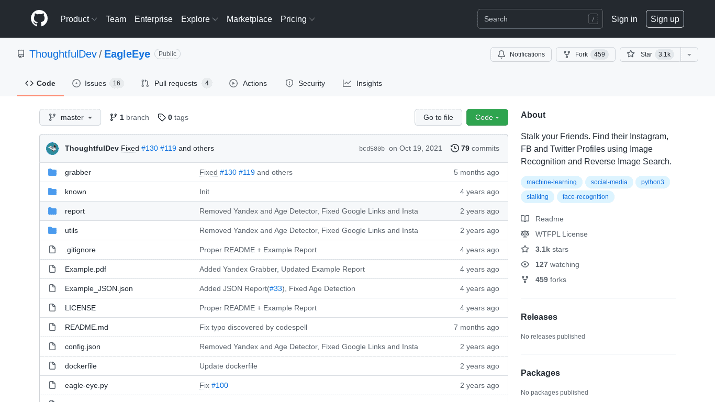
Task: Click the file icon for .gitignore
Action: tap(52, 249)
